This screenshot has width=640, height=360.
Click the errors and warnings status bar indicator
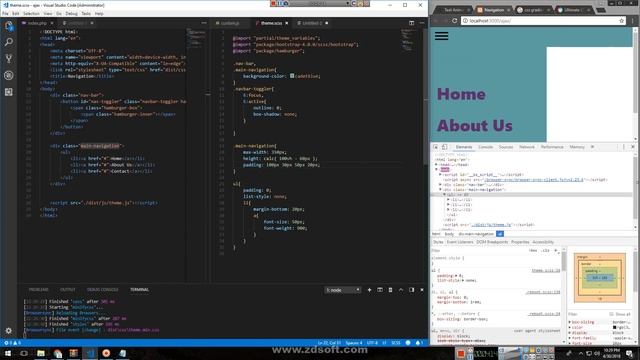pos(12,343)
